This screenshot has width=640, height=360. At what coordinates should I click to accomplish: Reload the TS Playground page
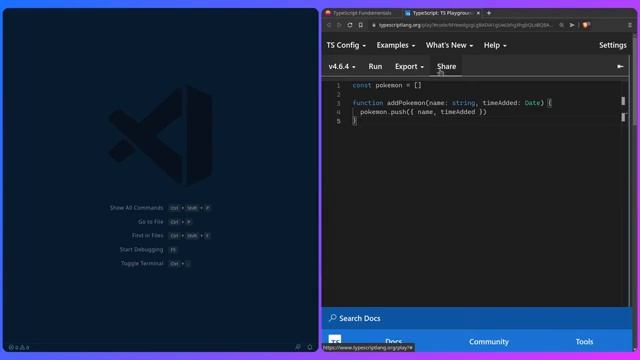point(350,25)
